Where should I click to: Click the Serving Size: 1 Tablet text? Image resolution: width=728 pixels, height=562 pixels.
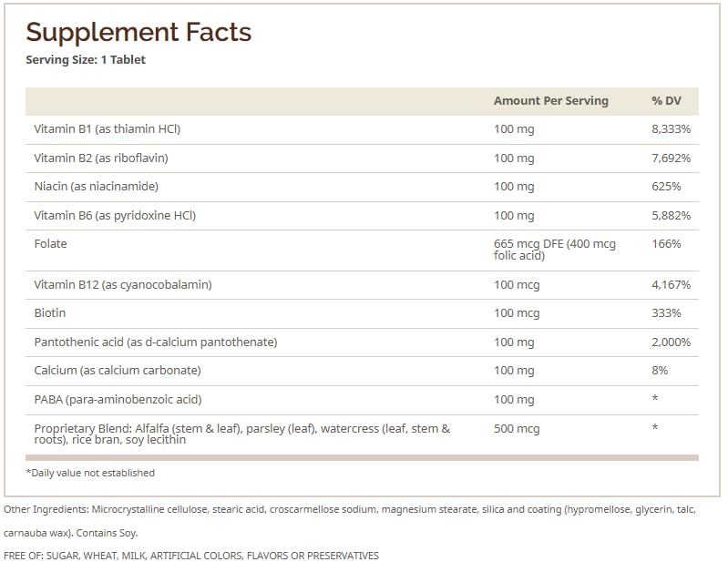(86, 60)
